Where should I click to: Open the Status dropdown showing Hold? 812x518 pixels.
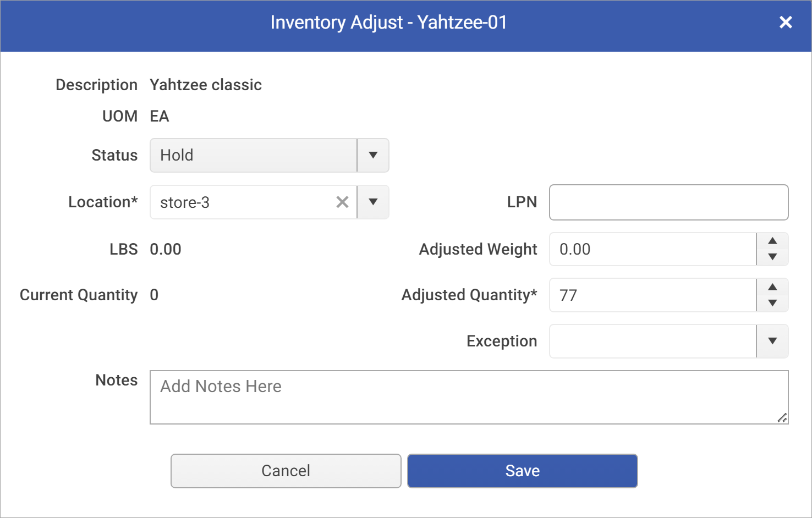(x=253, y=156)
